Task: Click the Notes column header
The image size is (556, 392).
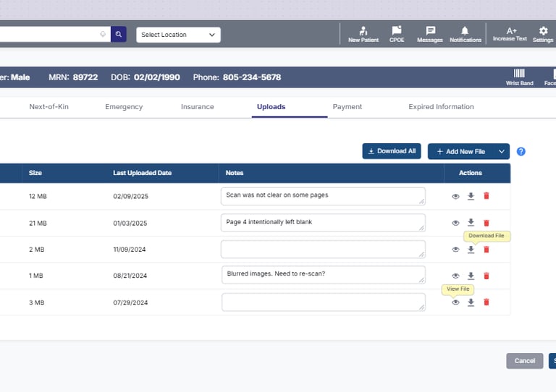Action: point(235,173)
